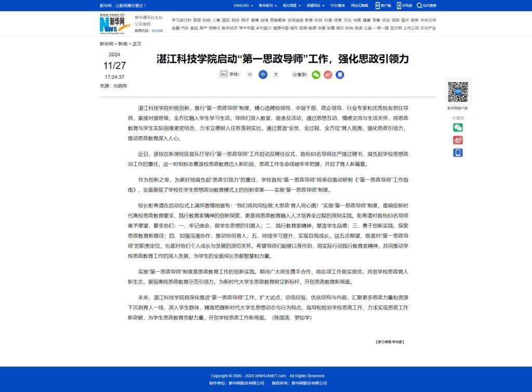Share article to Weibo below the headline
Screen dimensions: 532x392
click(328, 75)
